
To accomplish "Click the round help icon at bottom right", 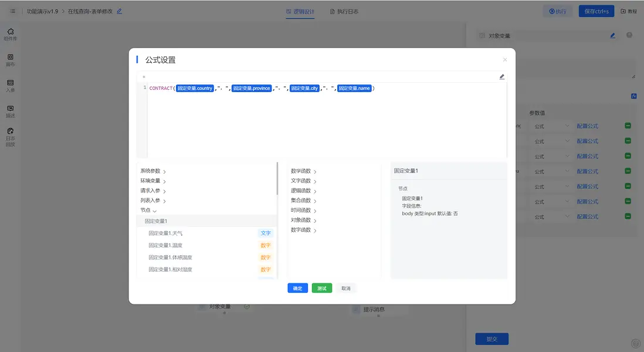I will coord(635,343).
